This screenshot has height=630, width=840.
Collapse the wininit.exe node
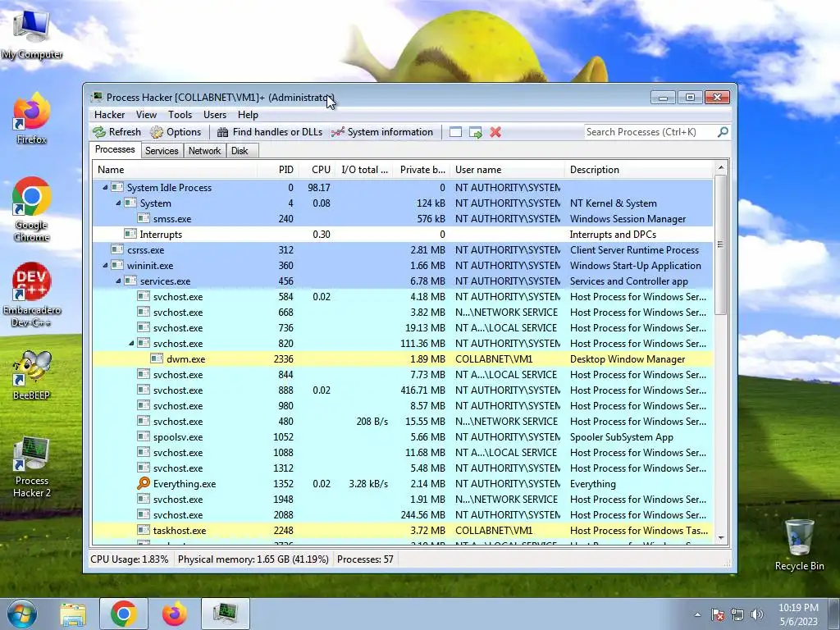[105, 265]
